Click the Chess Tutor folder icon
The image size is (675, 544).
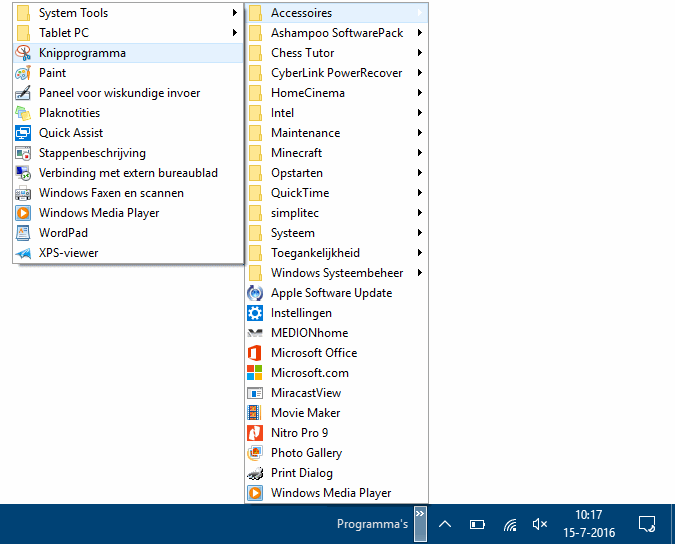(255, 53)
